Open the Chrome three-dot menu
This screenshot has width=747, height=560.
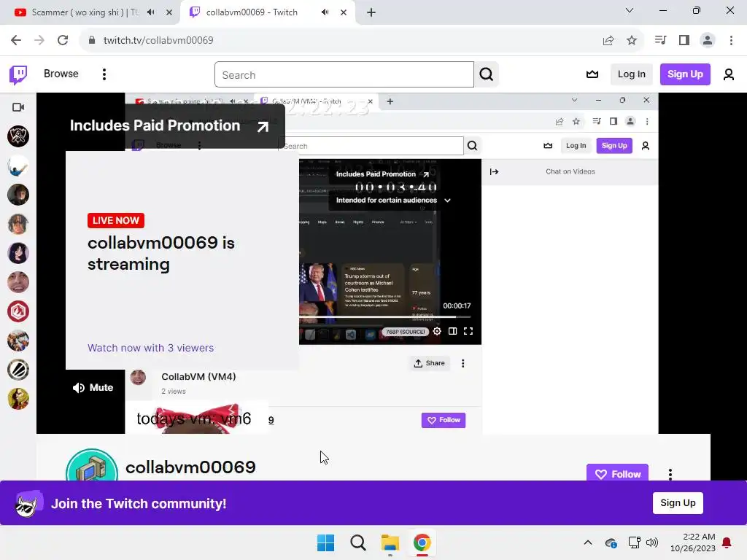(x=731, y=40)
